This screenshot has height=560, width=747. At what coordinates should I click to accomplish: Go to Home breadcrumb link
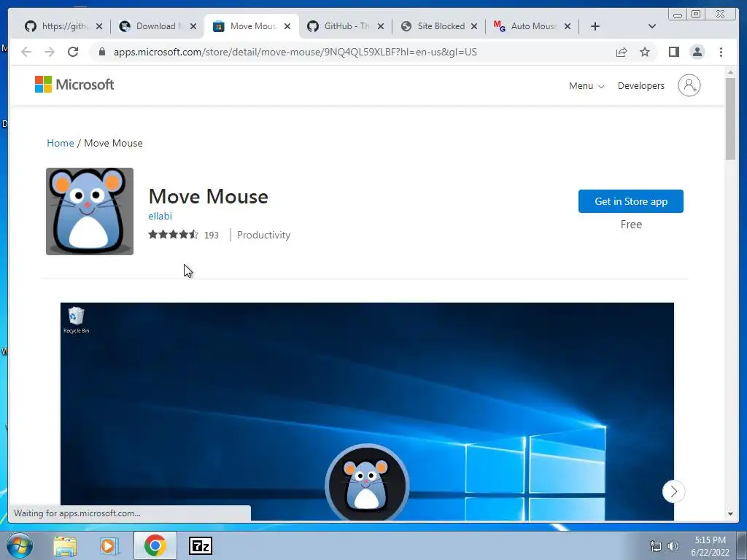[x=61, y=143]
